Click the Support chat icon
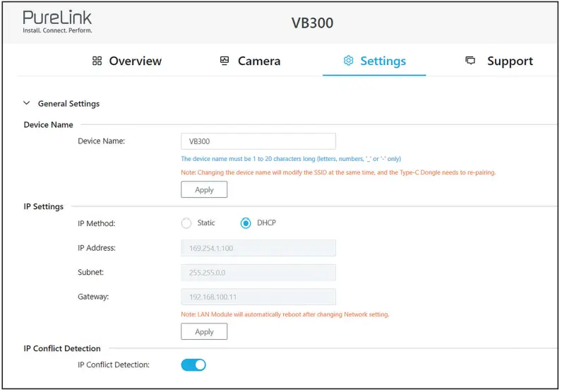The image size is (562, 392). click(x=470, y=61)
